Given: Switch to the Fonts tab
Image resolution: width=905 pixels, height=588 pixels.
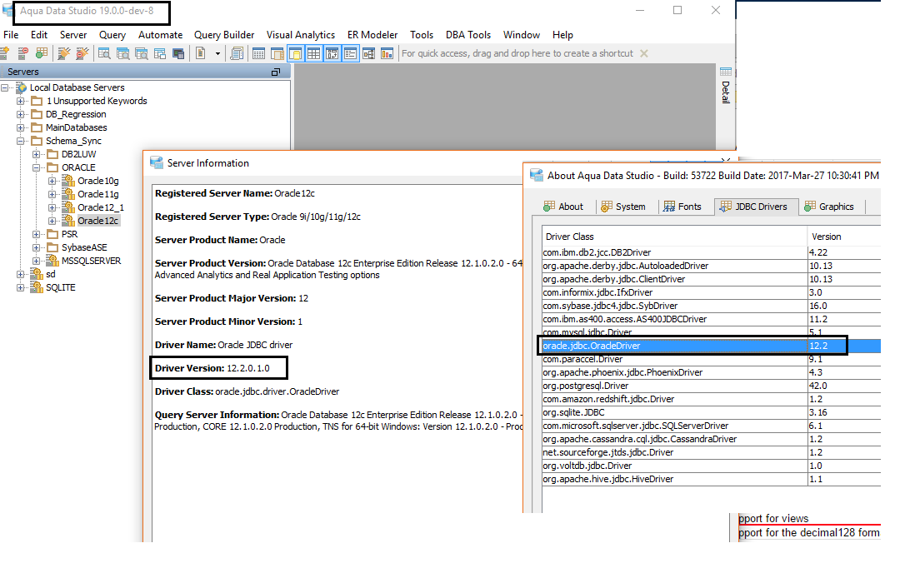Looking at the screenshot, I should (682, 207).
